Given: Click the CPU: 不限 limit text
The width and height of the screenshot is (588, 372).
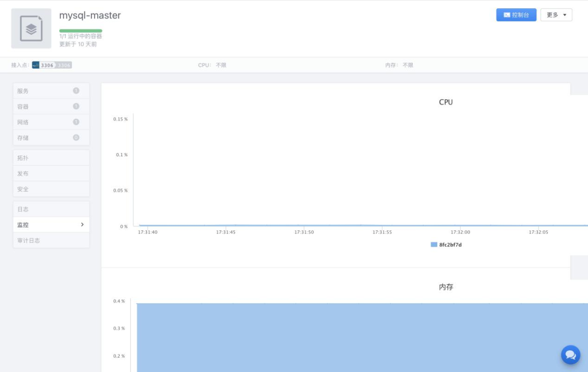Looking at the screenshot, I should coord(212,65).
